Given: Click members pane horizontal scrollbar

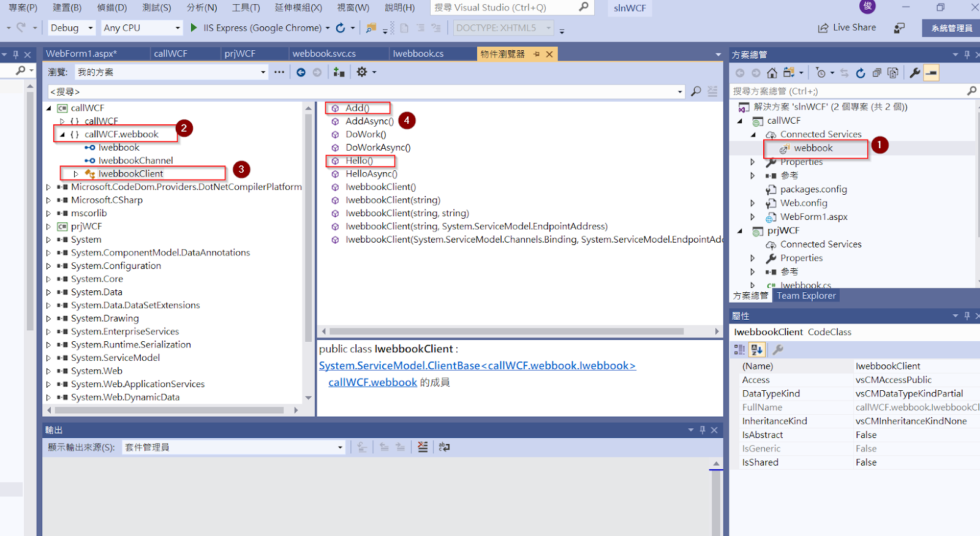Looking at the screenshot, I should tap(506, 331).
